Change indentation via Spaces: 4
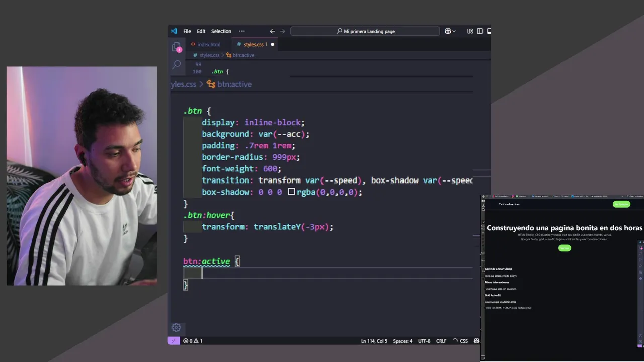 pos(403,341)
